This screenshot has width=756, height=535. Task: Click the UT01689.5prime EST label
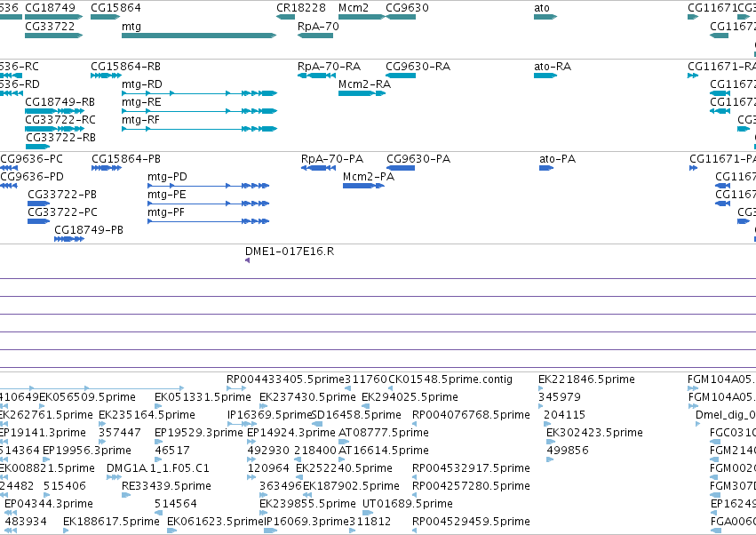[408, 504]
